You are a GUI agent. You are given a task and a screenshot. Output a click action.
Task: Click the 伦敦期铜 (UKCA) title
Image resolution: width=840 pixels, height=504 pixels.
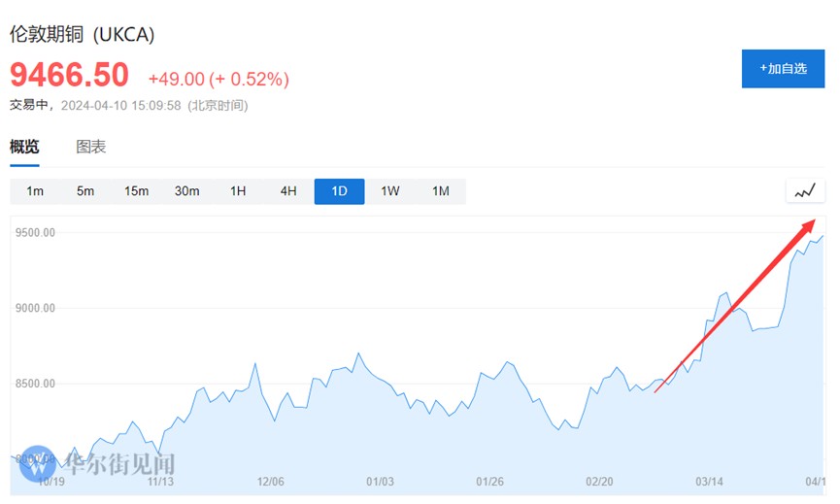pos(83,35)
